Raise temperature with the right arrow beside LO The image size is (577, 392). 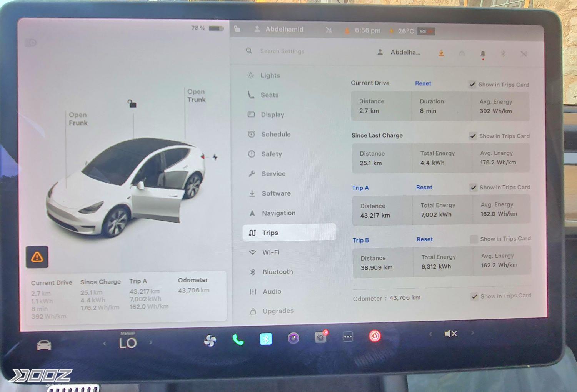tap(151, 342)
